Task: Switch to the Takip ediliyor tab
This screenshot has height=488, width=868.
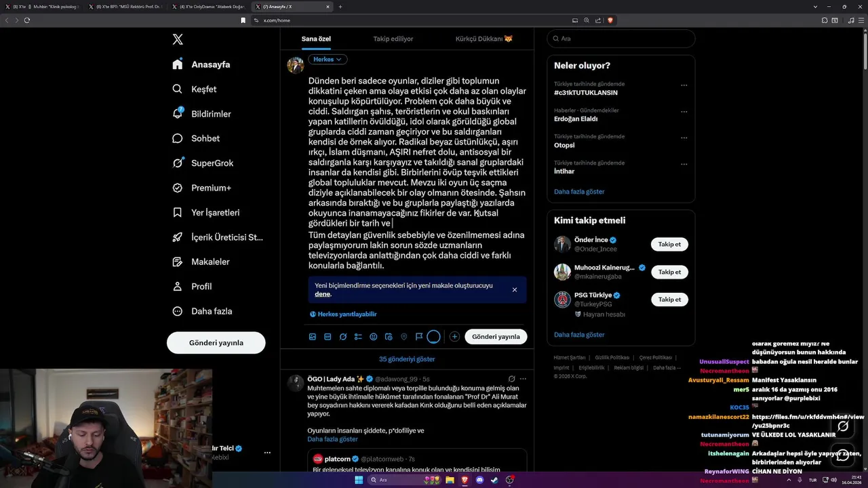Action: (393, 39)
